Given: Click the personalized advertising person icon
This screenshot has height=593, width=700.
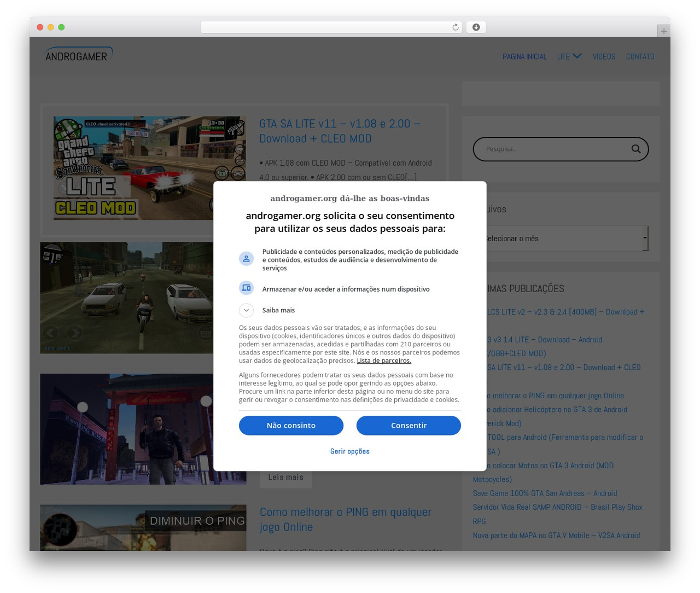Looking at the screenshot, I should click(246, 259).
